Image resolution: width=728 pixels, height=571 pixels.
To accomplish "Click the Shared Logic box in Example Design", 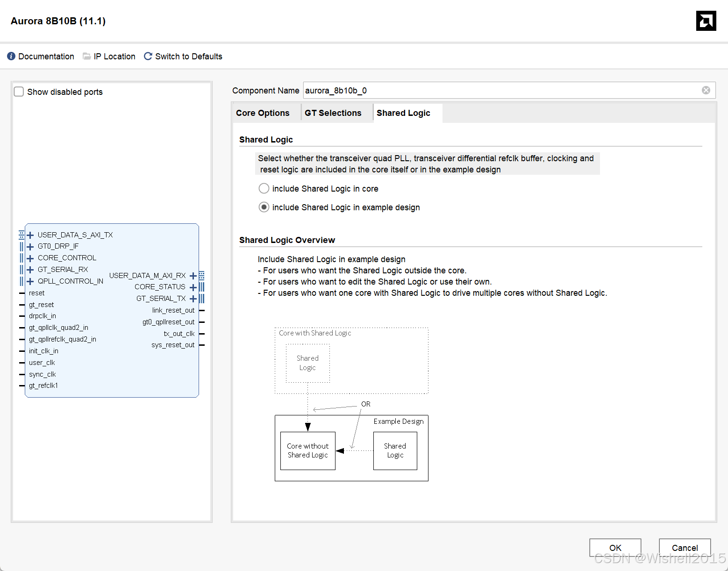I will 395,450.
